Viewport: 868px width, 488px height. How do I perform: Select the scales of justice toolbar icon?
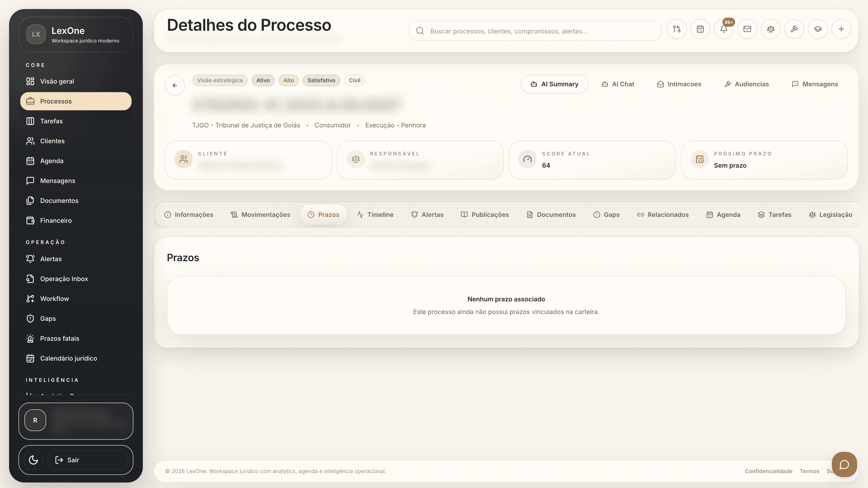click(x=771, y=29)
